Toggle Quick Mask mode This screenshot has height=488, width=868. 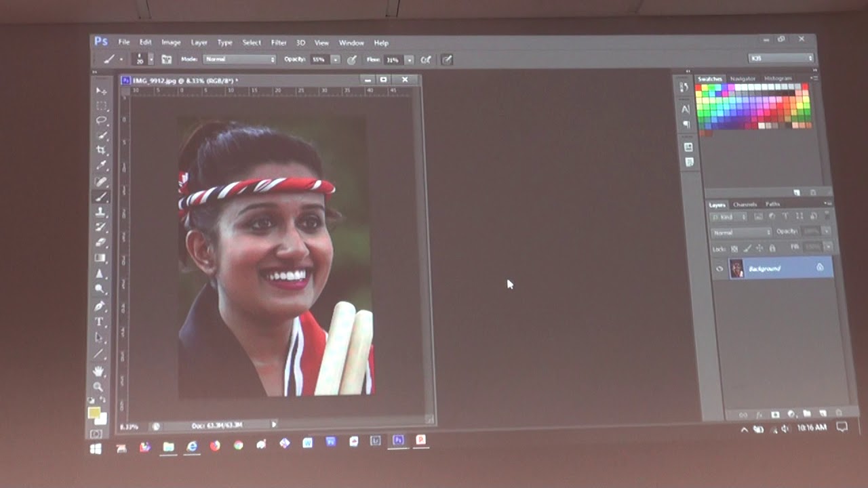coord(95,434)
